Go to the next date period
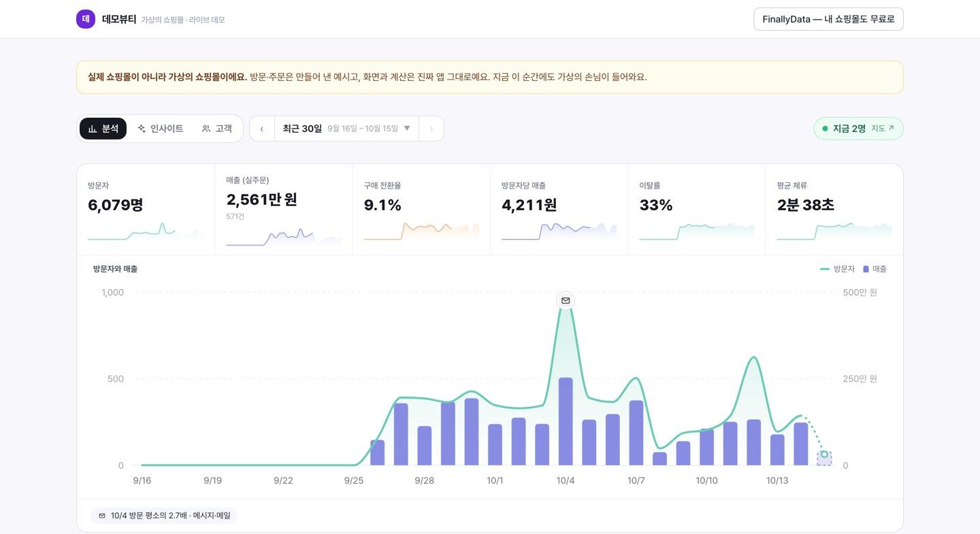The image size is (980, 534). click(431, 129)
